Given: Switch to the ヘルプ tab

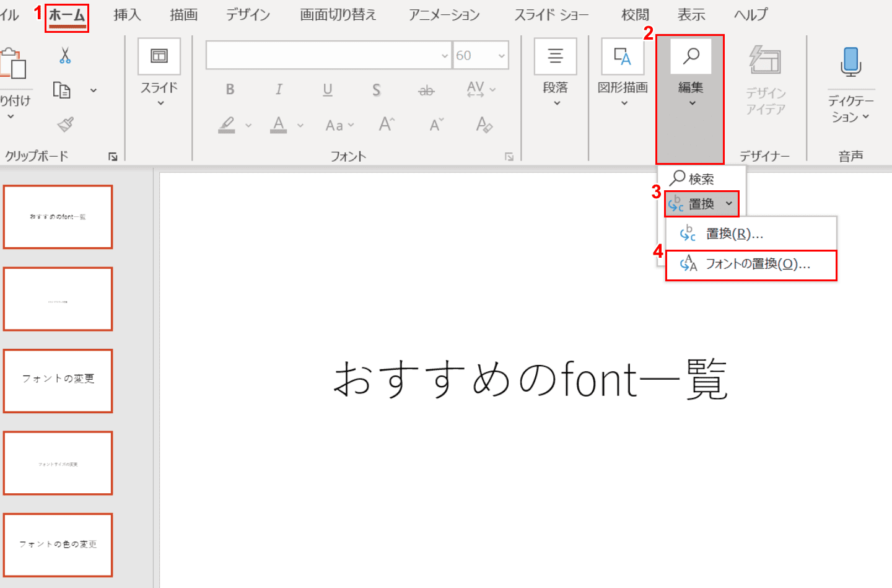Looking at the screenshot, I should (x=751, y=15).
